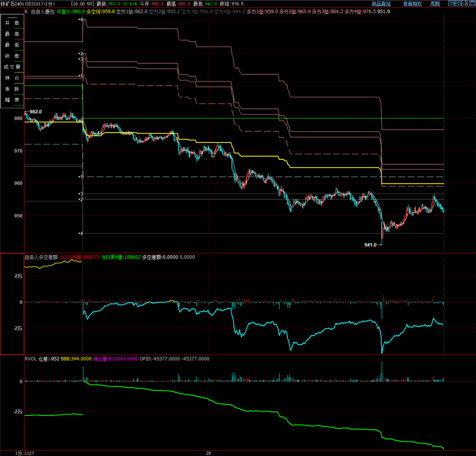Click the 982.0 high price label

pyautogui.click(x=36, y=112)
